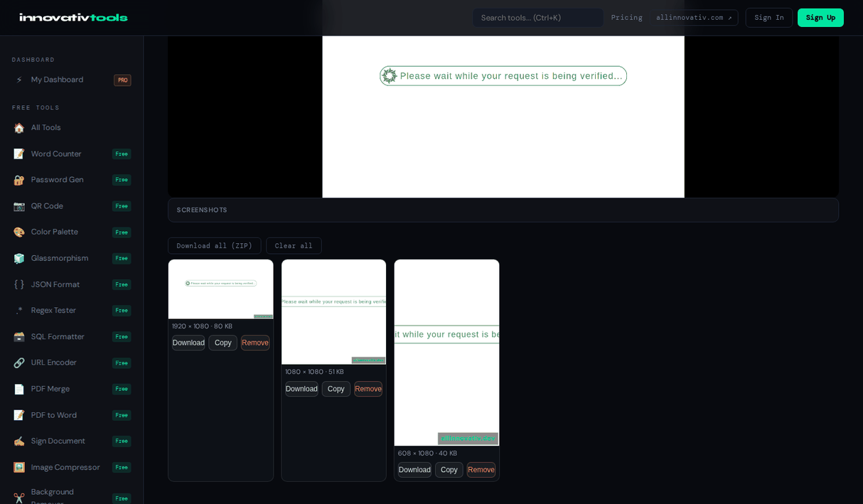Open the 608 × 1080 screenshot thumbnail

coord(447,353)
